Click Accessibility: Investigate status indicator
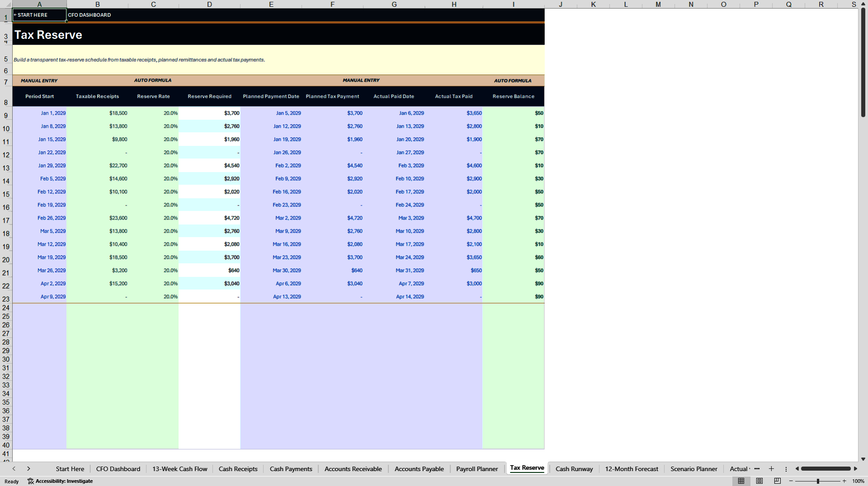This screenshot has width=868, height=486. (x=60, y=481)
